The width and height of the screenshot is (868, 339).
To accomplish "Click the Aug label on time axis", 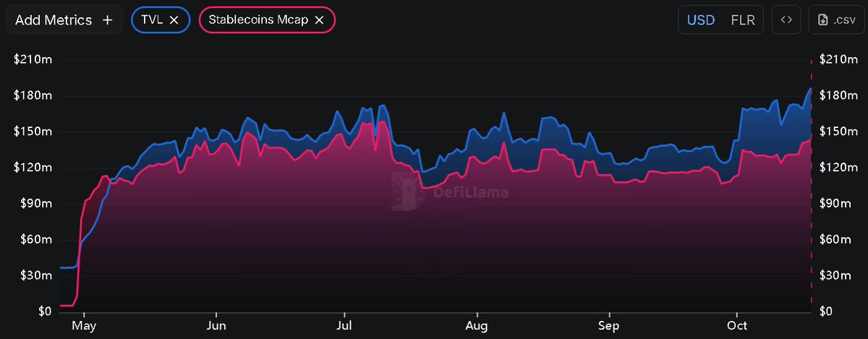I will [x=476, y=325].
